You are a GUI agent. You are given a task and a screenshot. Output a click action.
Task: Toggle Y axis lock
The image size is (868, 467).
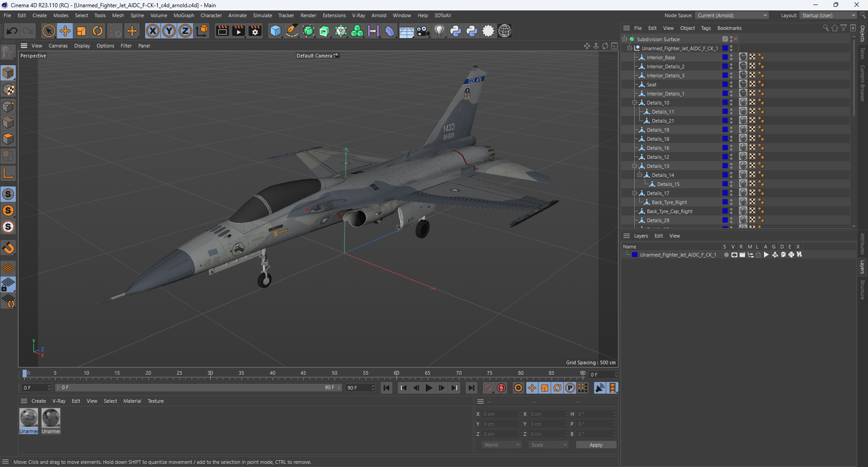click(x=169, y=31)
